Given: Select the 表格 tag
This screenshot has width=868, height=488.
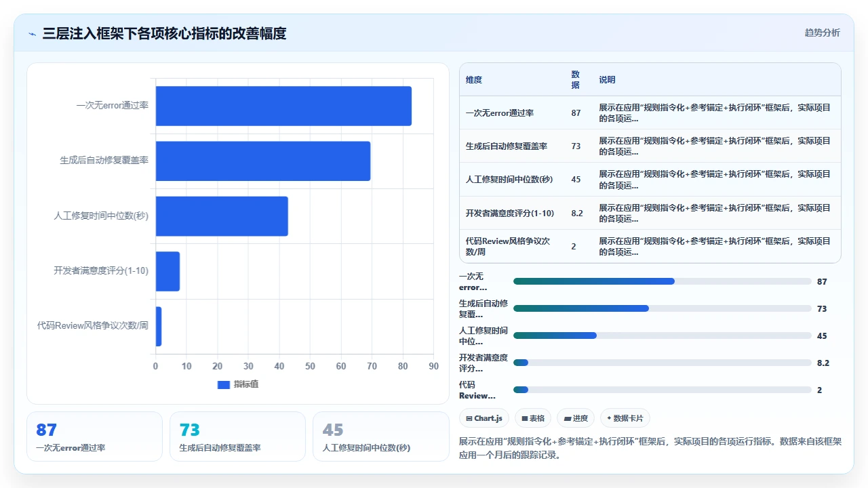Looking at the screenshot, I should coord(533,418).
